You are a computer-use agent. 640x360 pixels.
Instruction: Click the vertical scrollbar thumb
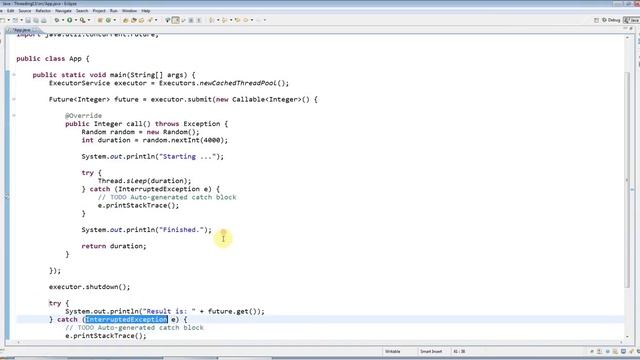(x=627, y=180)
